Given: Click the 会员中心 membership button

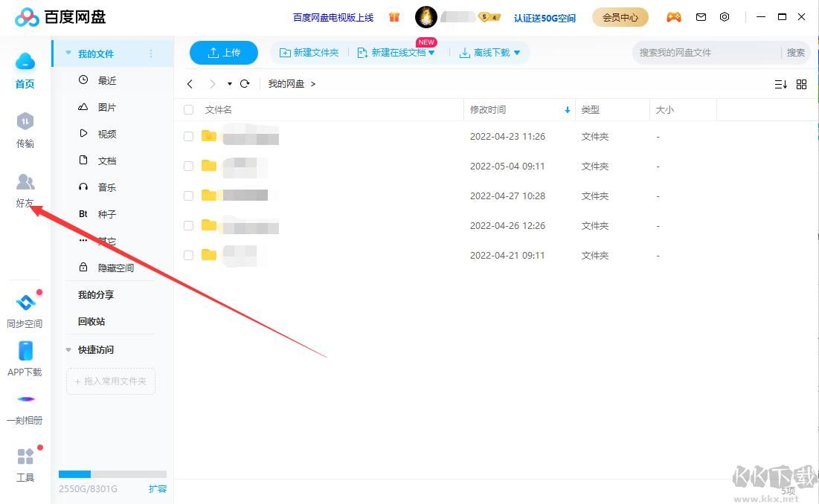Looking at the screenshot, I should click(x=620, y=17).
